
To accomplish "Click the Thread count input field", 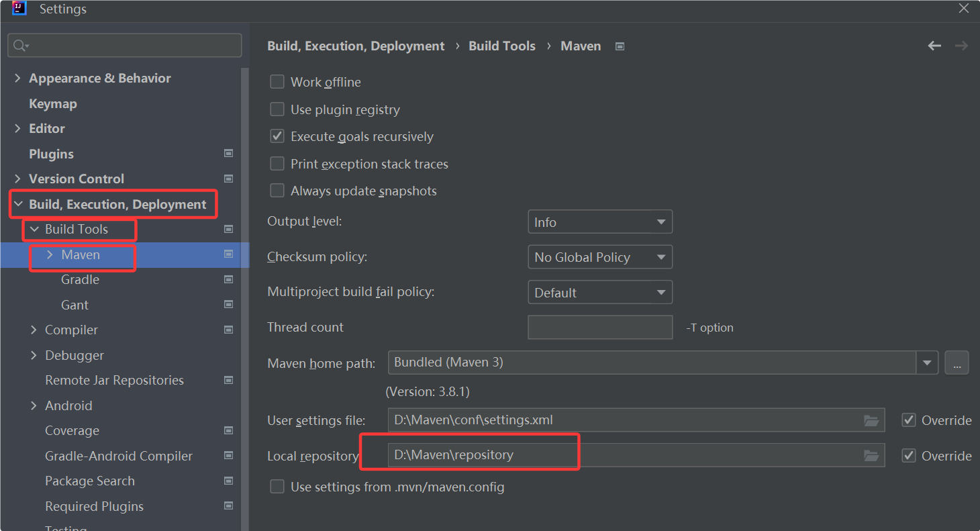I will [600, 327].
